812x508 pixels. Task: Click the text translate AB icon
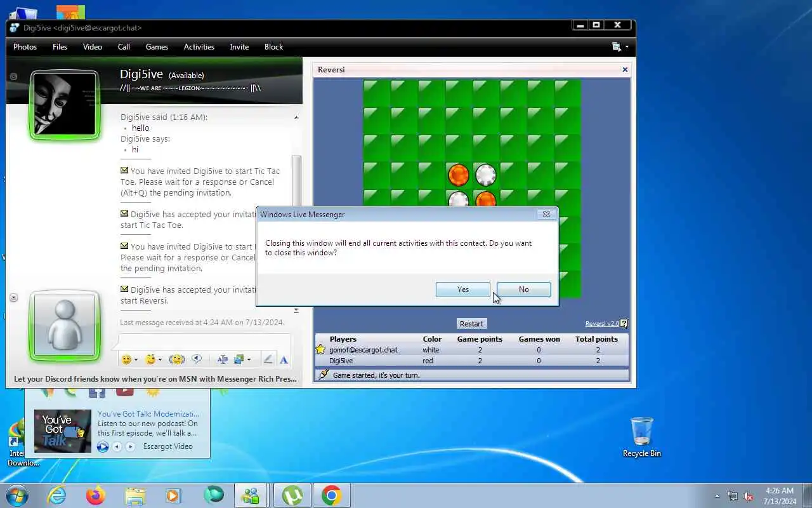click(223, 359)
